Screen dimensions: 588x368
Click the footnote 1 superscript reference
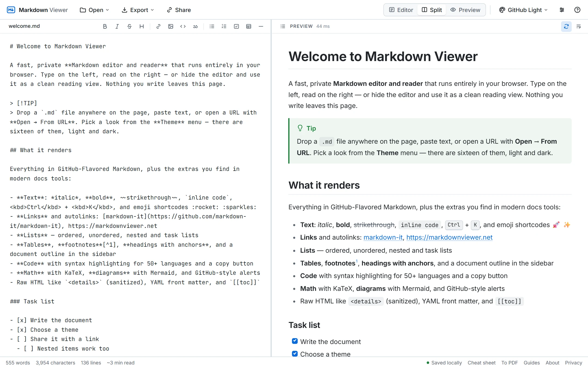357,261
